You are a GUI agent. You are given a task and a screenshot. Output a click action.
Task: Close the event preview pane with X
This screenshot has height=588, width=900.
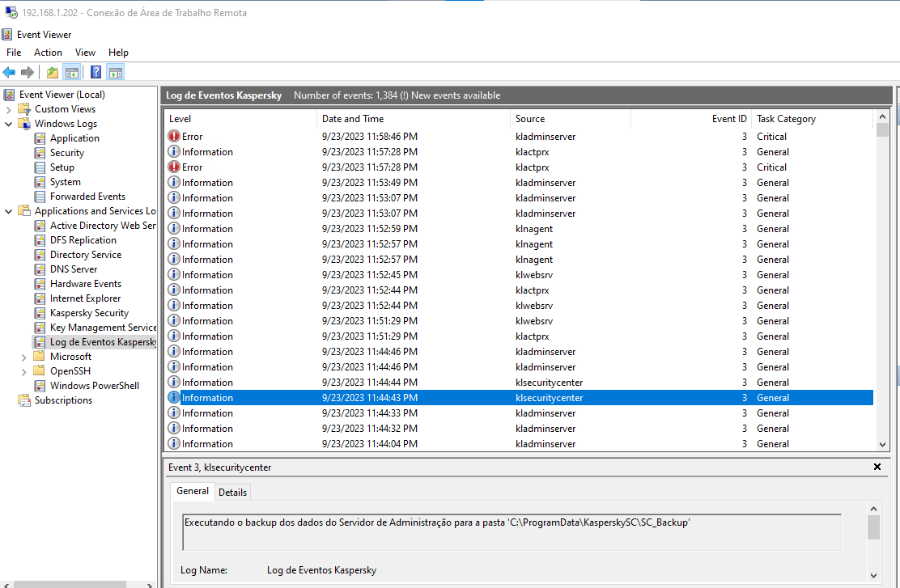pyautogui.click(x=877, y=467)
